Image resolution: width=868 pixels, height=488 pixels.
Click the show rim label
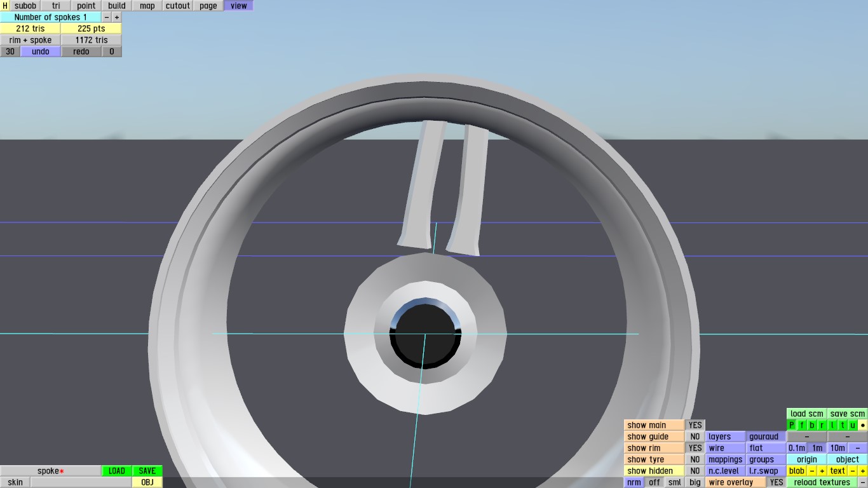tap(654, 448)
